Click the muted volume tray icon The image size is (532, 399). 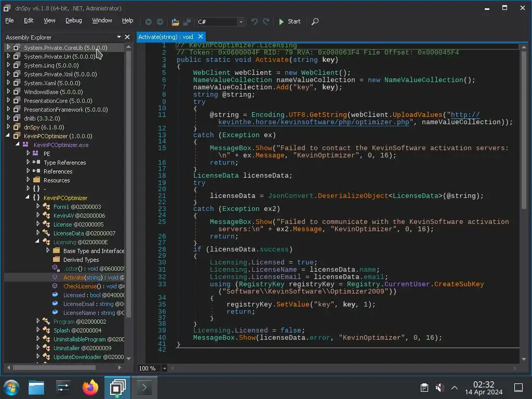pyautogui.click(x=440, y=388)
